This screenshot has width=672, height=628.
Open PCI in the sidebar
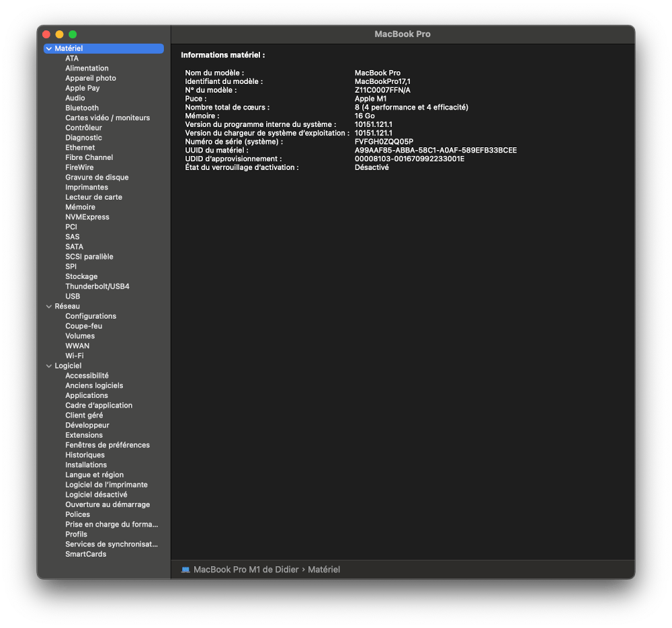point(71,227)
